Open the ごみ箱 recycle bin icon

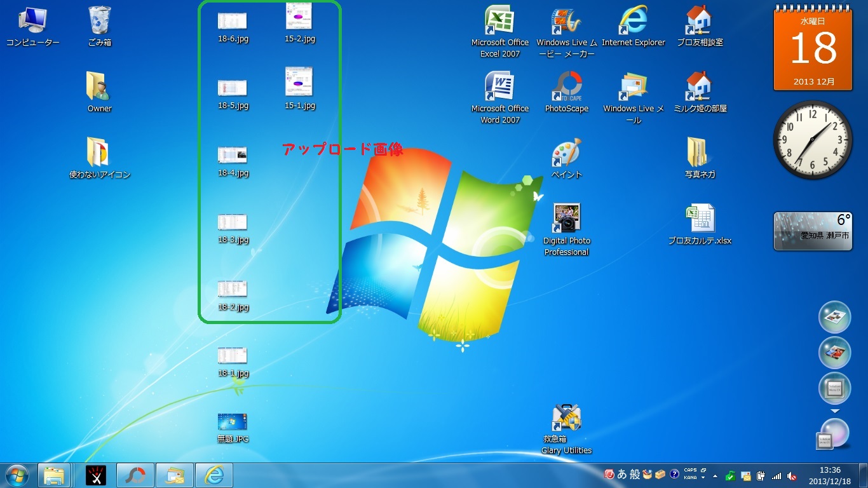[x=100, y=27]
